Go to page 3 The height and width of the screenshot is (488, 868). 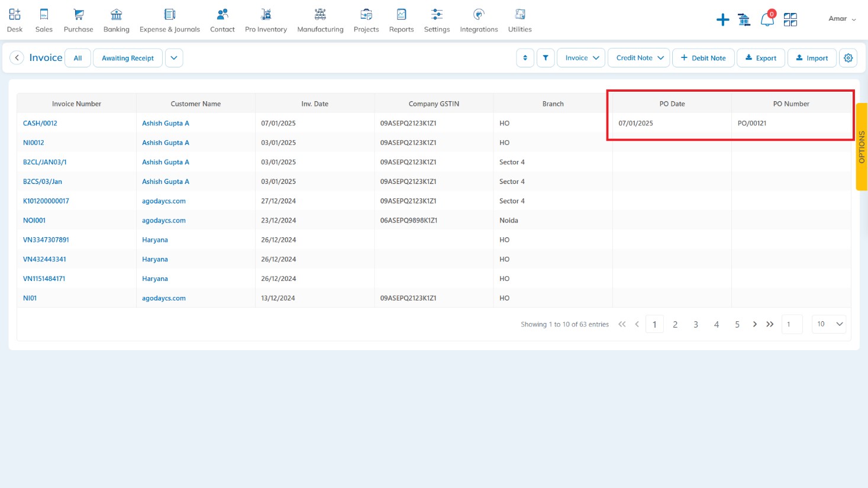696,324
